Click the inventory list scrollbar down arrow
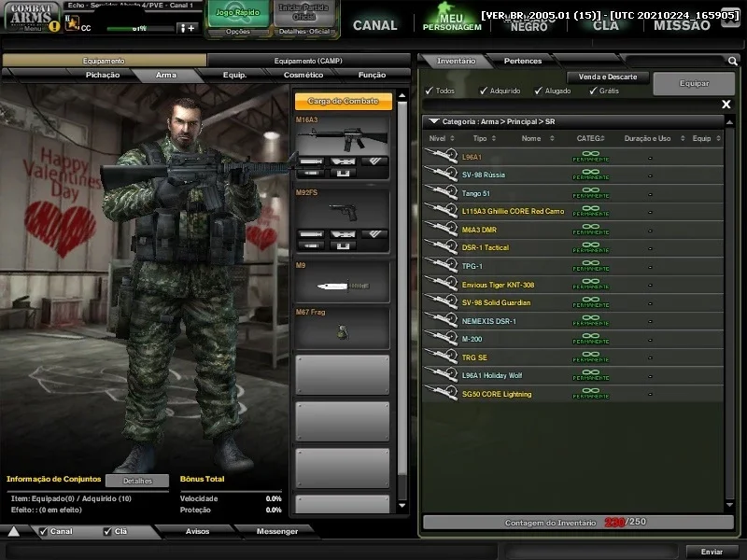Screen dimensions: 747x560 (729, 505)
